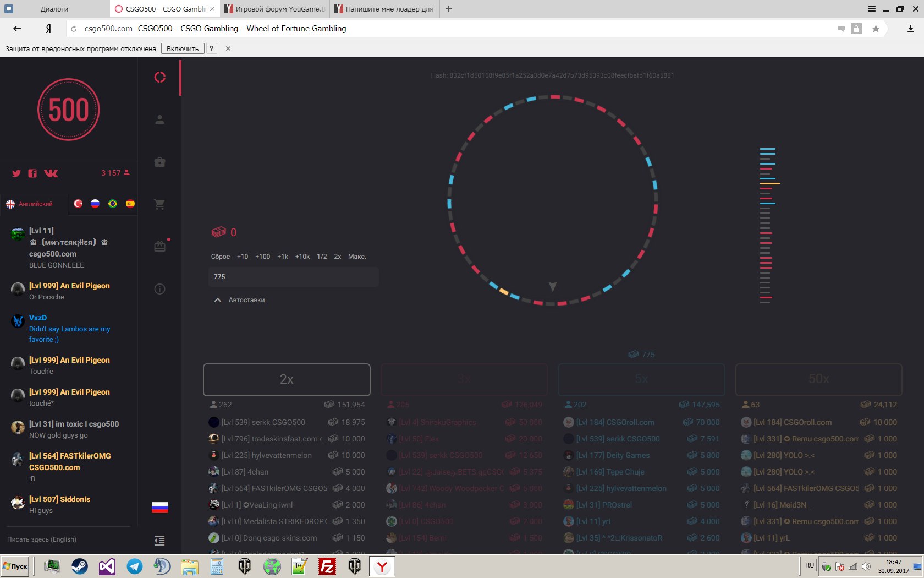Halve the bet with the 1/2 button
The image size is (924, 578).
point(322,257)
